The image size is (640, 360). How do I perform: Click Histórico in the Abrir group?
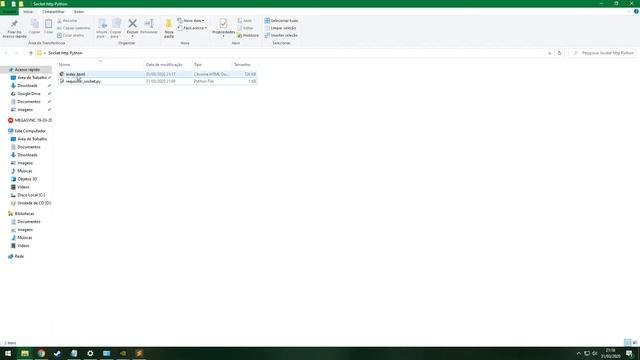[x=248, y=36]
